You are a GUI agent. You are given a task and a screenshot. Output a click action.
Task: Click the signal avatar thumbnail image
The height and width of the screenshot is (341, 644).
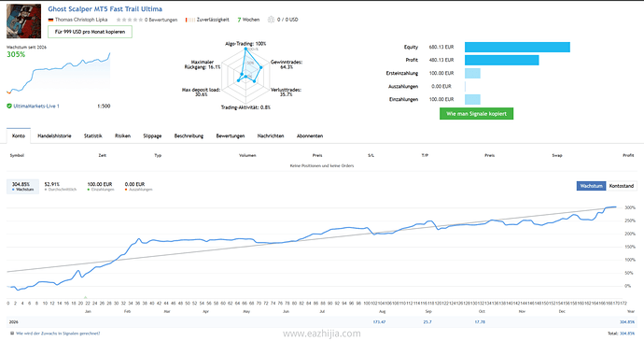pos(24,21)
